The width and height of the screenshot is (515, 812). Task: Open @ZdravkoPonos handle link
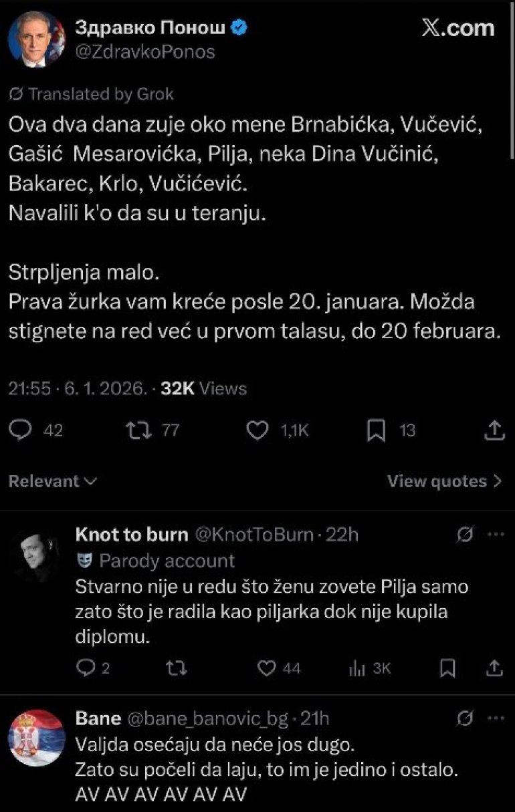point(144,52)
